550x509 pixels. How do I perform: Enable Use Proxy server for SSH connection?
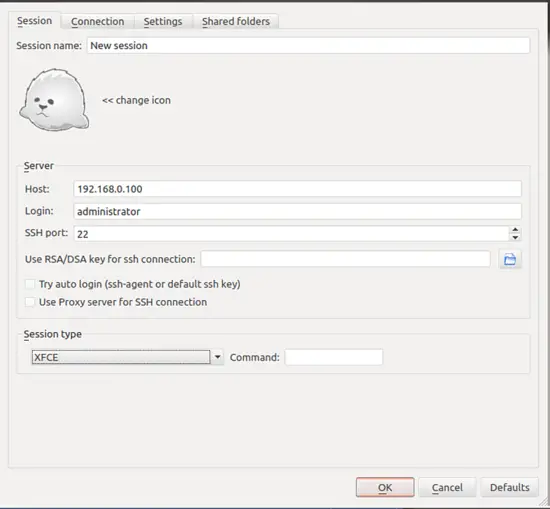pos(30,302)
